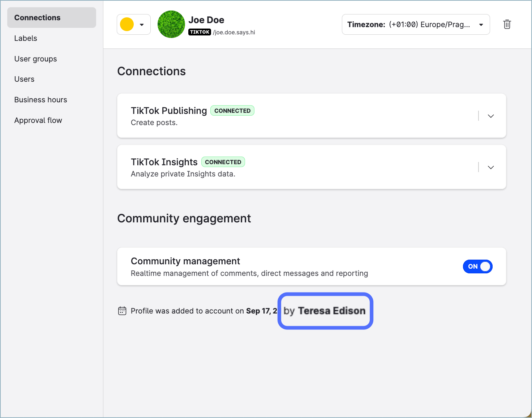Viewport: 532px width, 418px height.
Task: Open the Labels section
Action: pyautogui.click(x=26, y=38)
